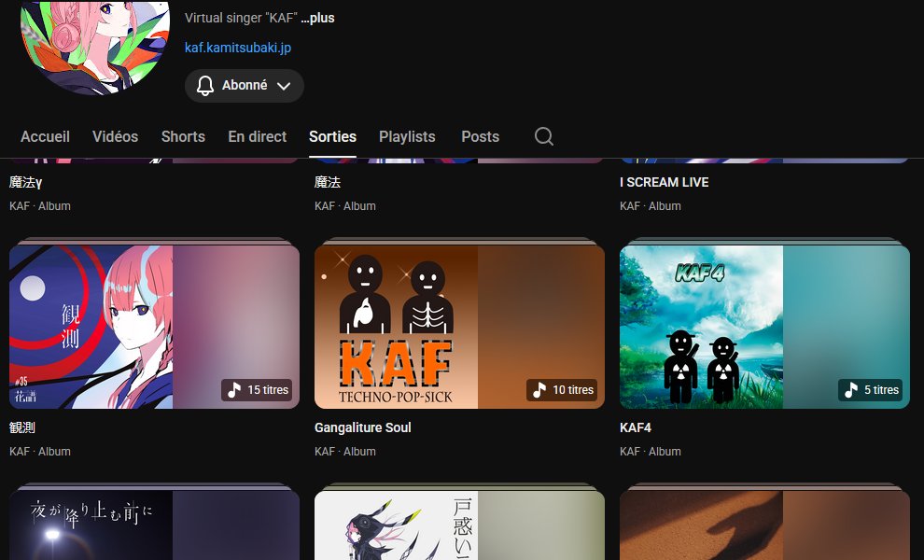The width and height of the screenshot is (924, 560).
Task: Go to the En direct tab
Action: tap(257, 137)
